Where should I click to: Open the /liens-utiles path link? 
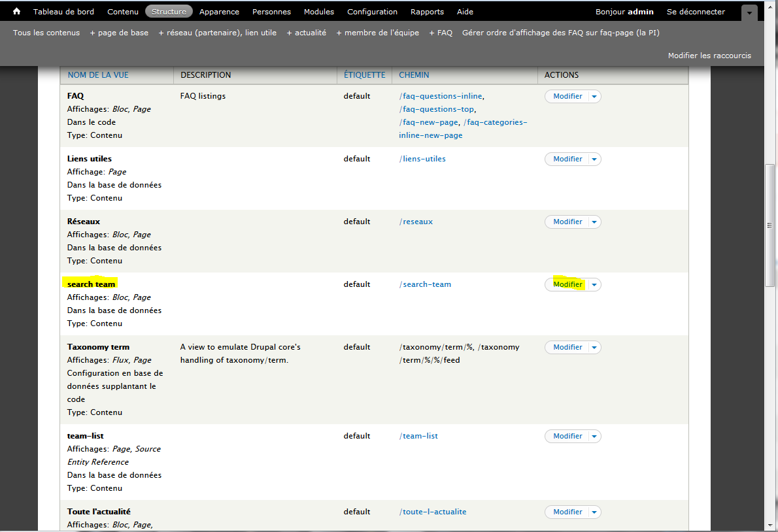pyautogui.click(x=422, y=159)
